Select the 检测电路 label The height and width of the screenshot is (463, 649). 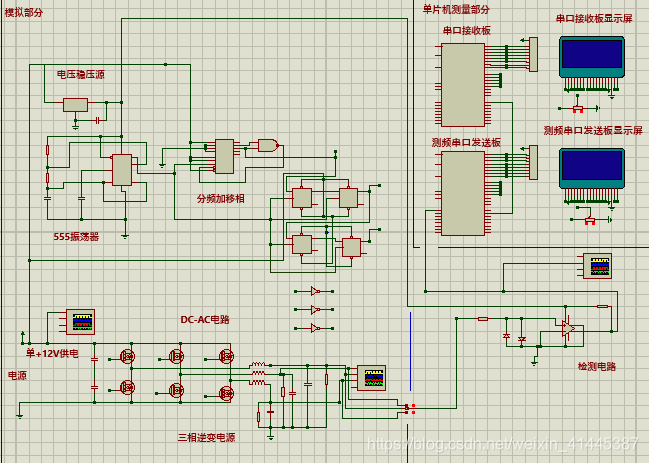[x=597, y=366]
